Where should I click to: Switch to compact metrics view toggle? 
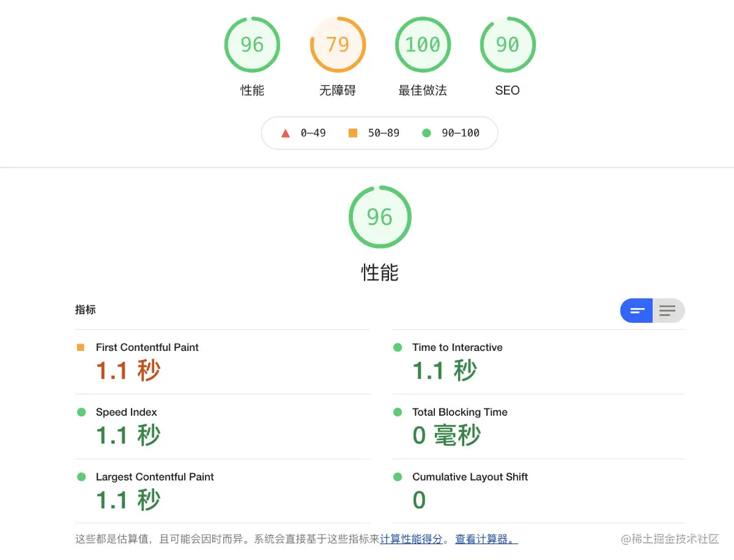pyautogui.click(x=637, y=311)
